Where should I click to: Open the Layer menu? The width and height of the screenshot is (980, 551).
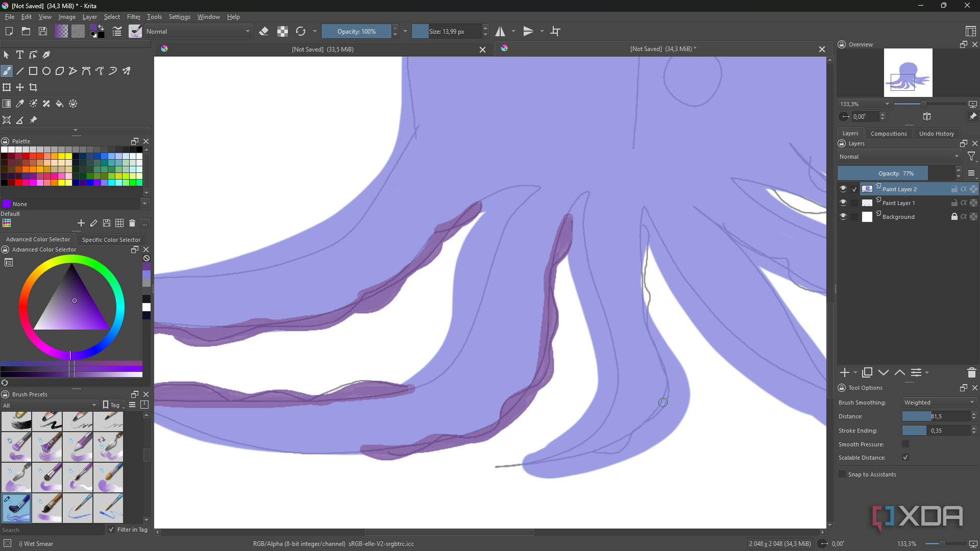(x=89, y=16)
